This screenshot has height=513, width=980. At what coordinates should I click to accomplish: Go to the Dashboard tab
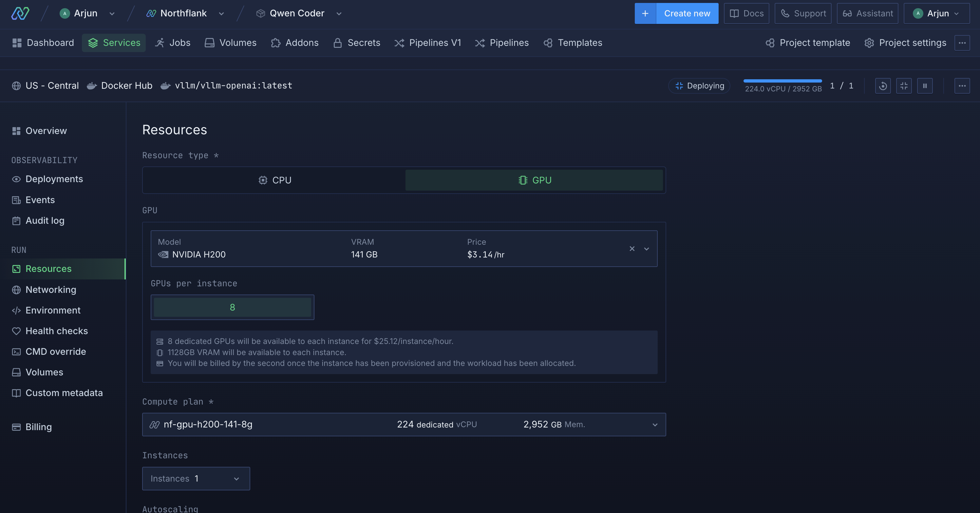(43, 43)
